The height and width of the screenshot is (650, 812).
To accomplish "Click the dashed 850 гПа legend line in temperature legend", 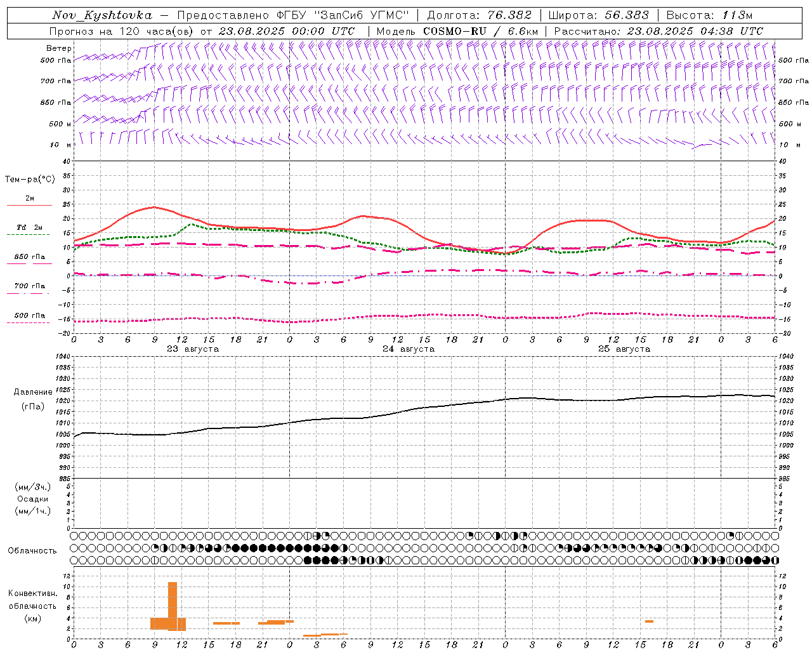I will tap(29, 263).
